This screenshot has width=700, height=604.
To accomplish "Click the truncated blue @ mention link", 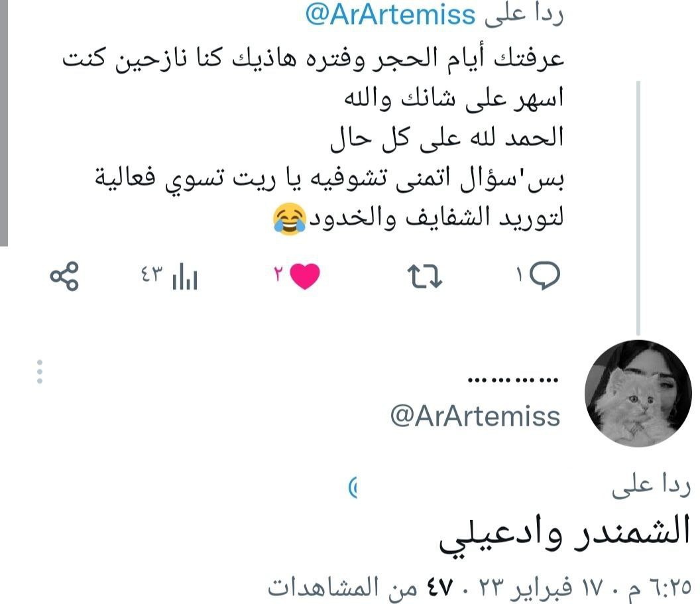I will click(353, 487).
